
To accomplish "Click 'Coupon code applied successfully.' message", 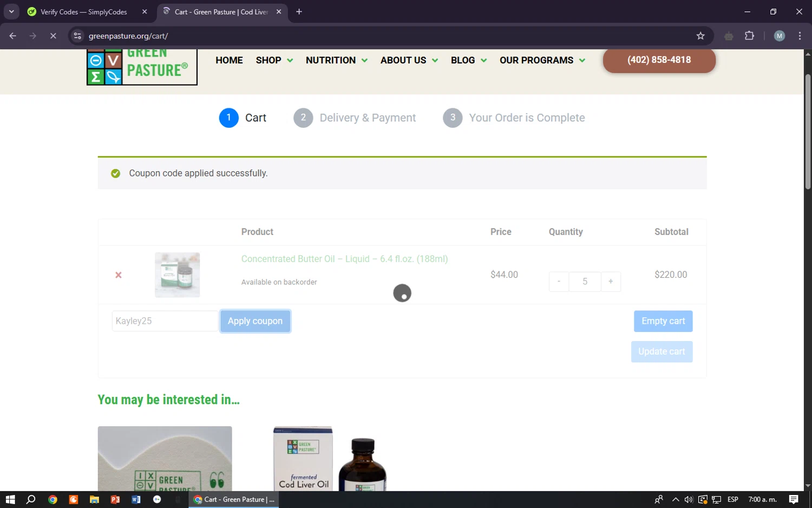I will coord(198,173).
